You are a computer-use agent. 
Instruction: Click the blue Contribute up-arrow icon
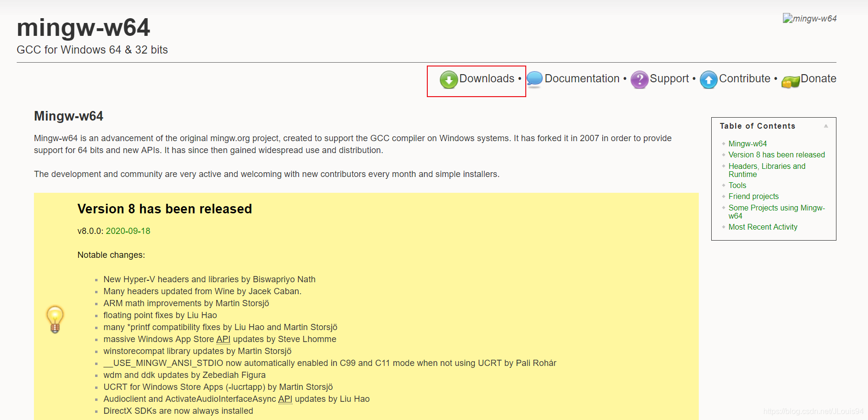709,80
